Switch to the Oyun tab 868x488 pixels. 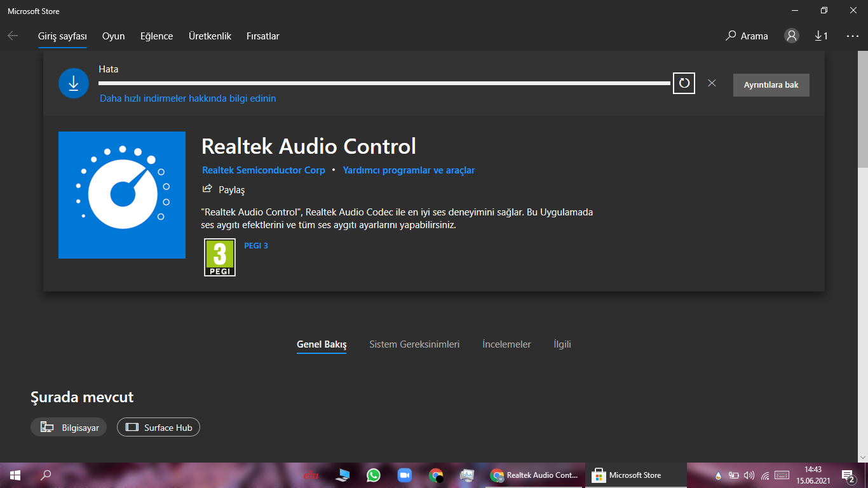(x=114, y=36)
